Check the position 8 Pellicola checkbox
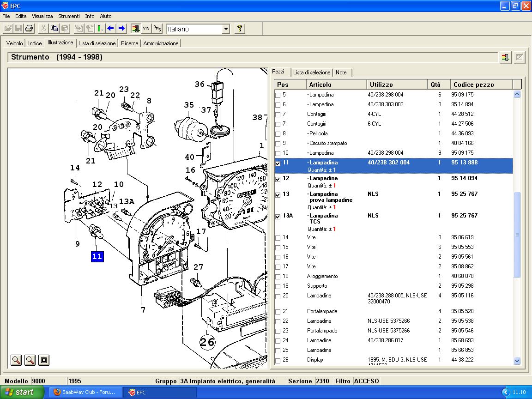This screenshot has width=532, height=399. click(278, 134)
